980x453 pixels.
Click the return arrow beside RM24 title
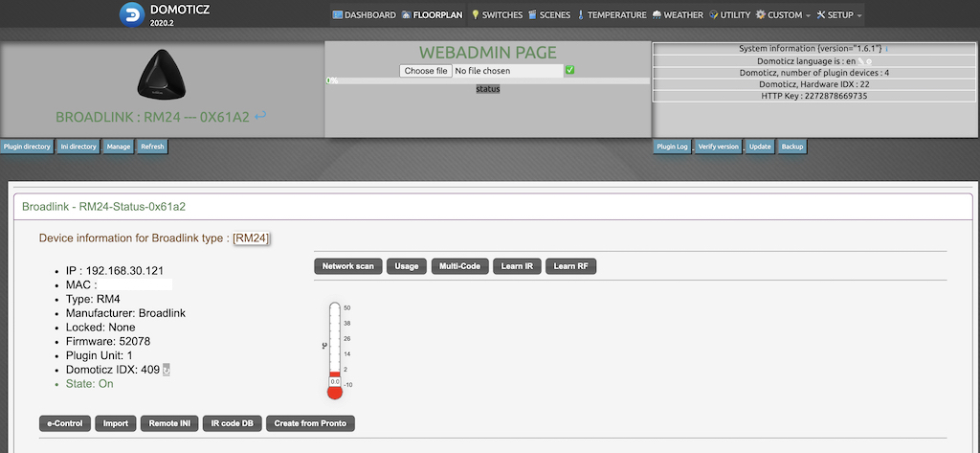click(260, 116)
